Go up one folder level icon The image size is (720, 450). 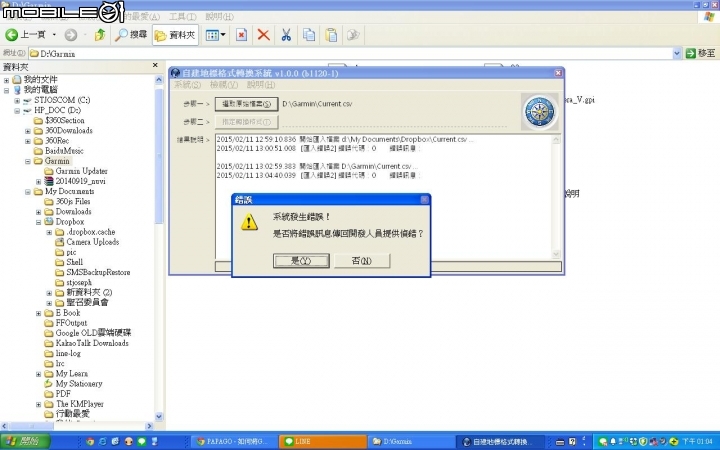100,35
